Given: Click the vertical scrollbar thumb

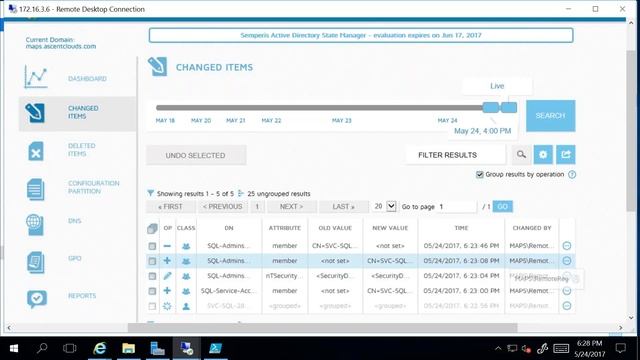Looking at the screenshot, I should (631, 131).
